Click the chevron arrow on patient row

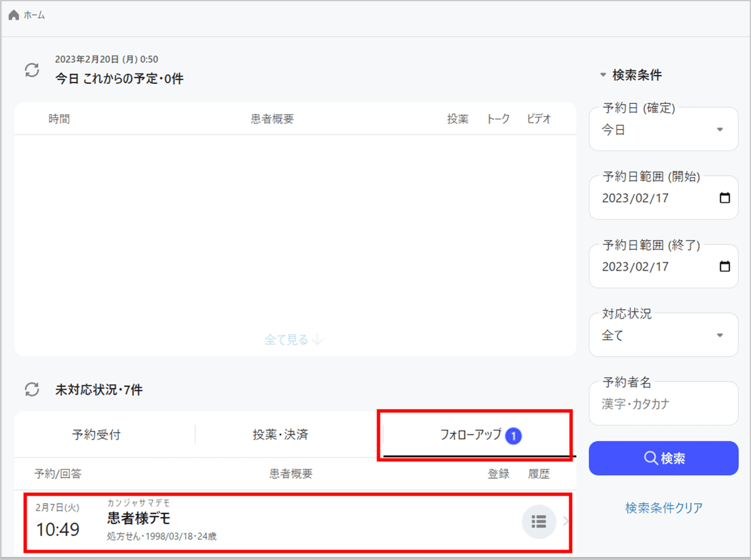click(x=566, y=522)
